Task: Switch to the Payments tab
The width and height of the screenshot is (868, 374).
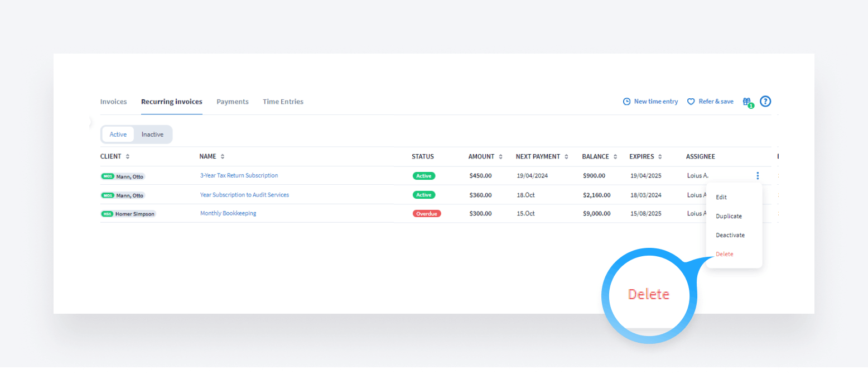Action: pos(233,102)
